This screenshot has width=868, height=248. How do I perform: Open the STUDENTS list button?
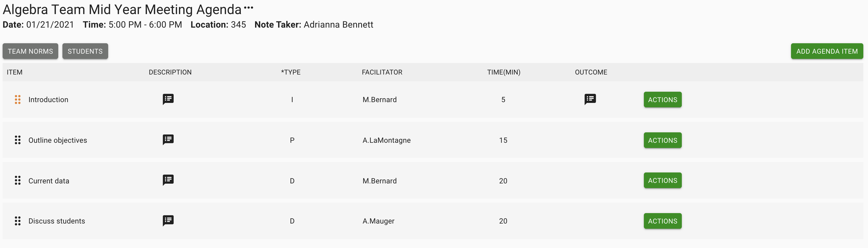click(85, 51)
